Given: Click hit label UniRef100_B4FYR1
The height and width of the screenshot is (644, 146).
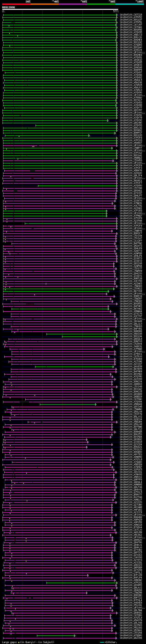Looking at the screenshot, I should (x=131, y=329).
